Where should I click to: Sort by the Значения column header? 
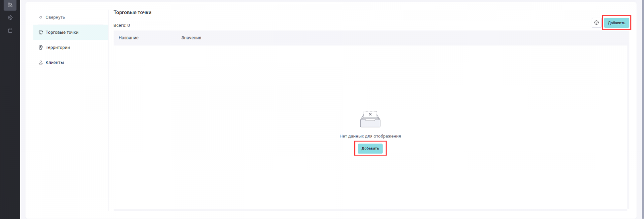click(x=191, y=38)
